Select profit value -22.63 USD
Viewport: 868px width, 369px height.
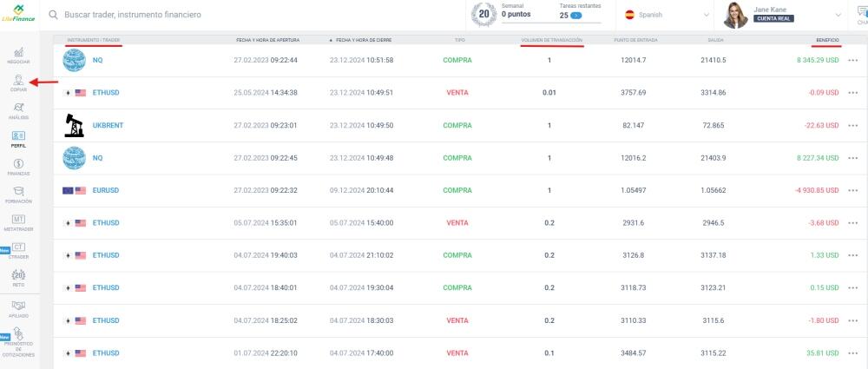821,126
